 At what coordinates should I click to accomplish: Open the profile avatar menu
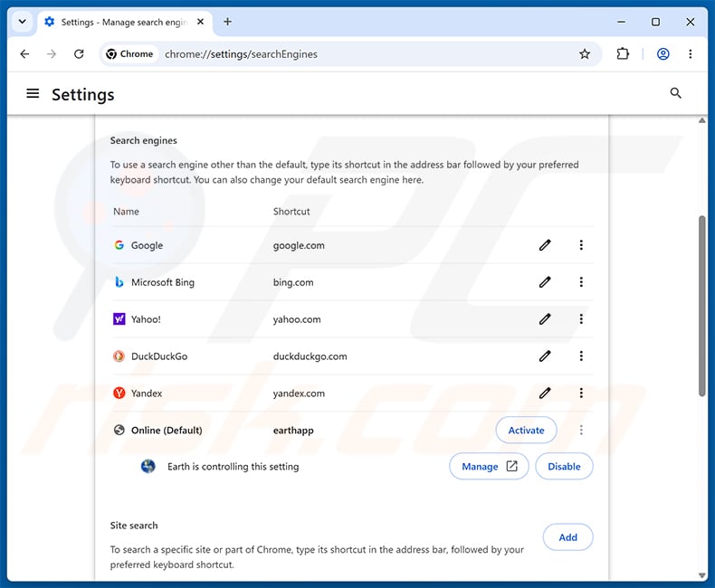pyautogui.click(x=663, y=53)
